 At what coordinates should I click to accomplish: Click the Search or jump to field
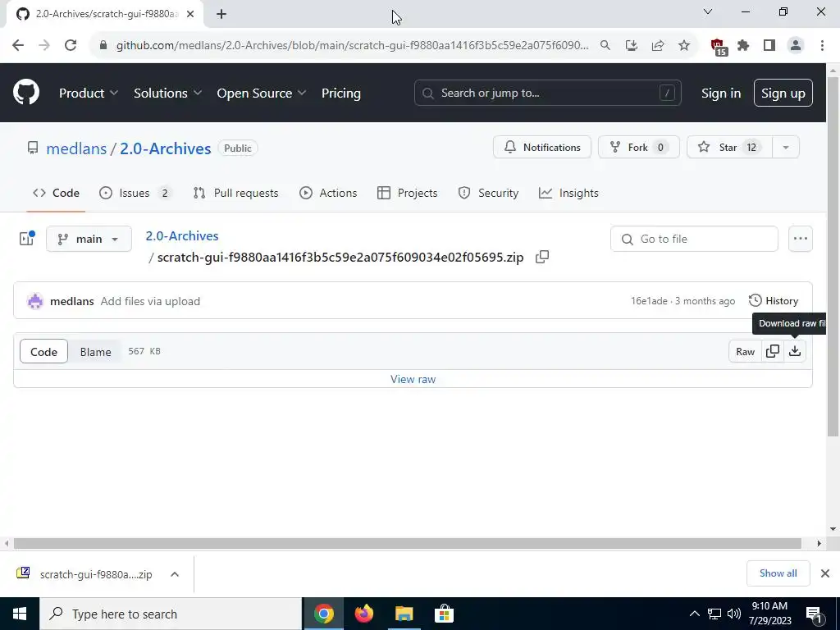click(547, 93)
